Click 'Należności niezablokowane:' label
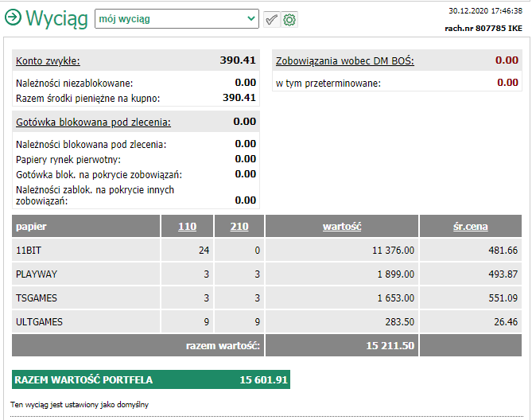532x420 pixels. [x=74, y=83]
